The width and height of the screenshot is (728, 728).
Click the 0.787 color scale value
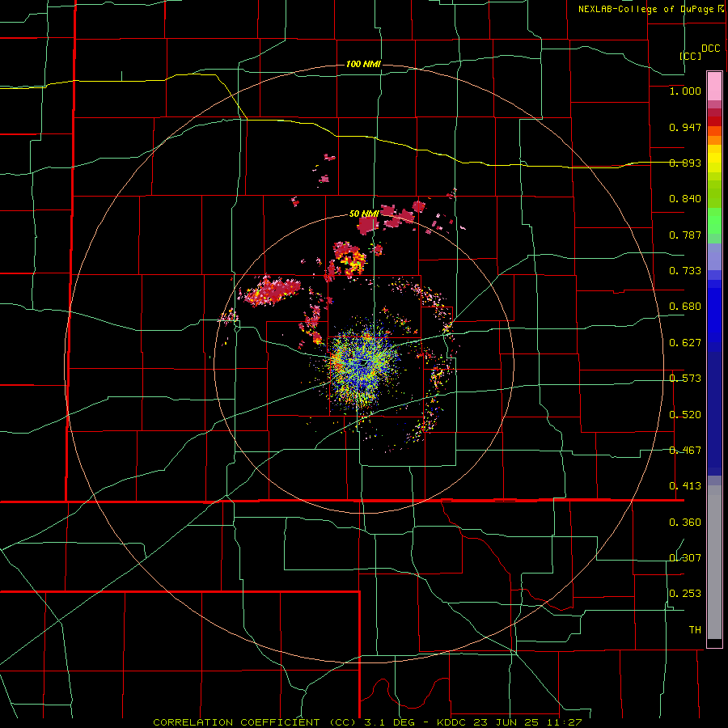coord(685,235)
